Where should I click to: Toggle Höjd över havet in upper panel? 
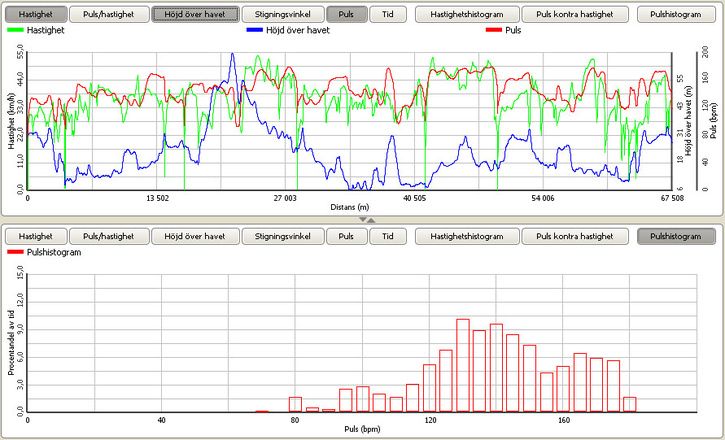[x=195, y=14]
